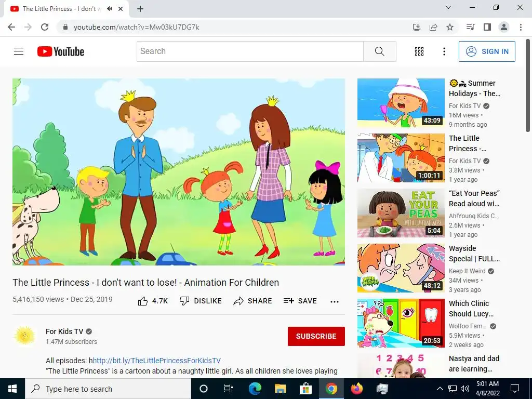Open Windows Start menu
Viewport: 532px width, 399px height.
pyautogui.click(x=12, y=389)
